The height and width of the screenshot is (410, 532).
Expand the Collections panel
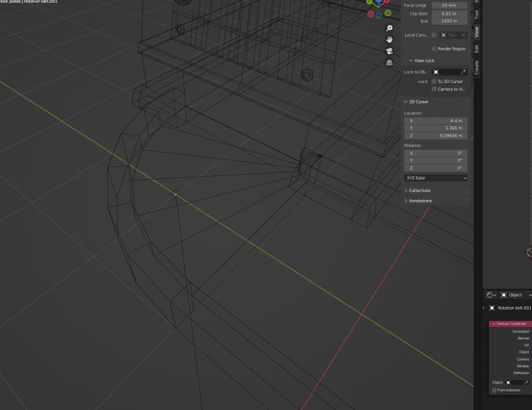(419, 190)
